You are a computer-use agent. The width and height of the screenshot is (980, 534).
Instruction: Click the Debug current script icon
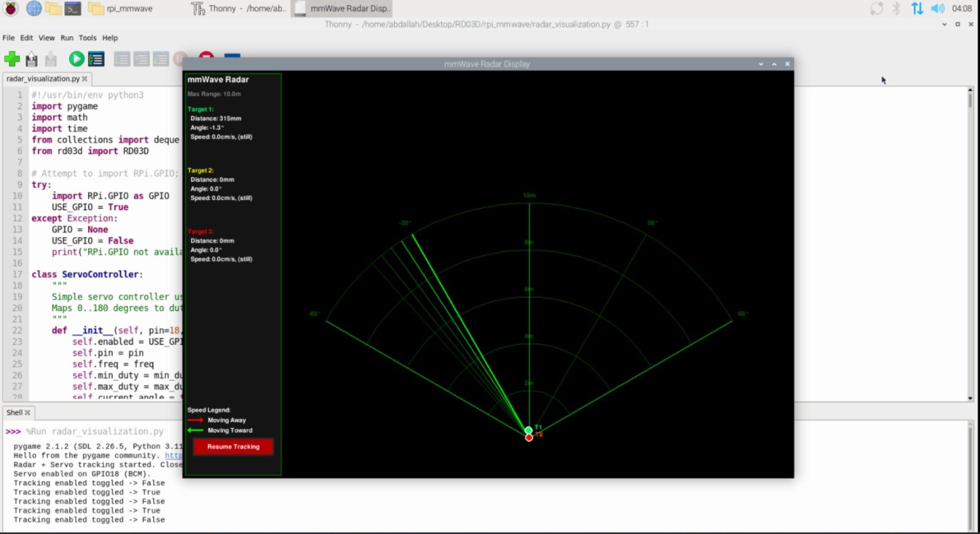click(x=96, y=59)
